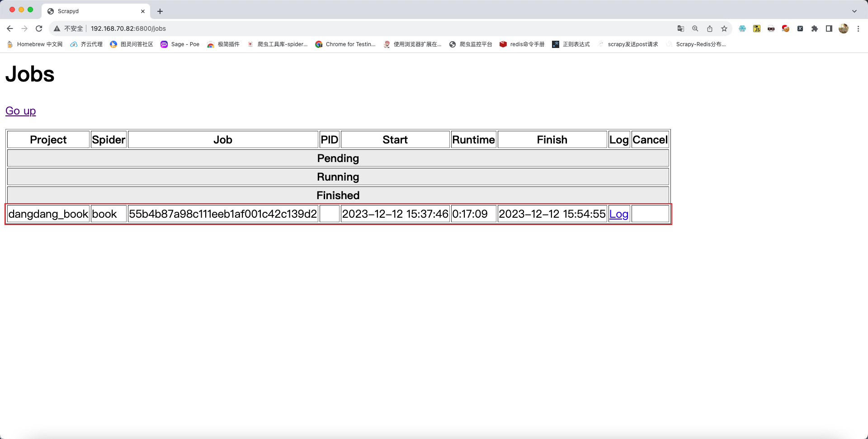Click the PID column header

click(x=330, y=140)
